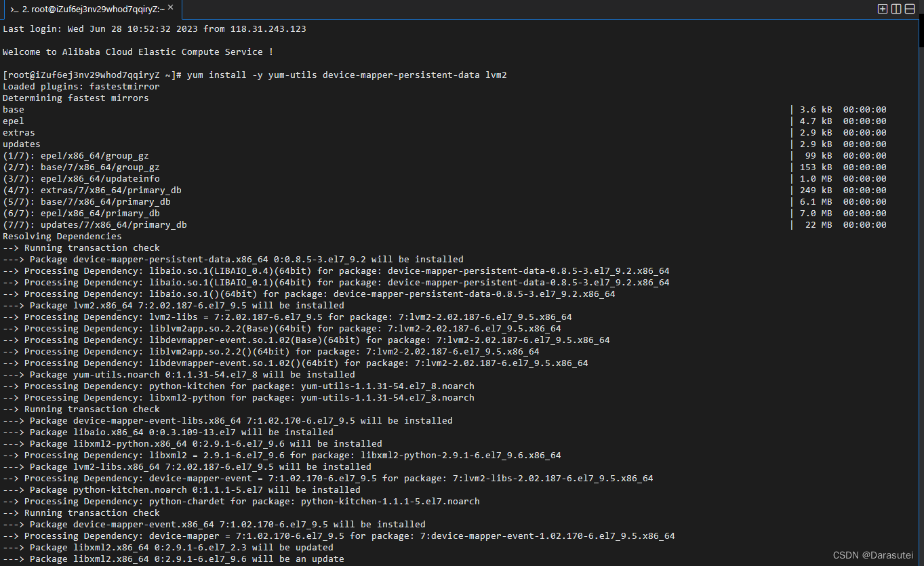Click the 'Resolving Dependencies' text
The image size is (924, 566).
[x=62, y=236]
